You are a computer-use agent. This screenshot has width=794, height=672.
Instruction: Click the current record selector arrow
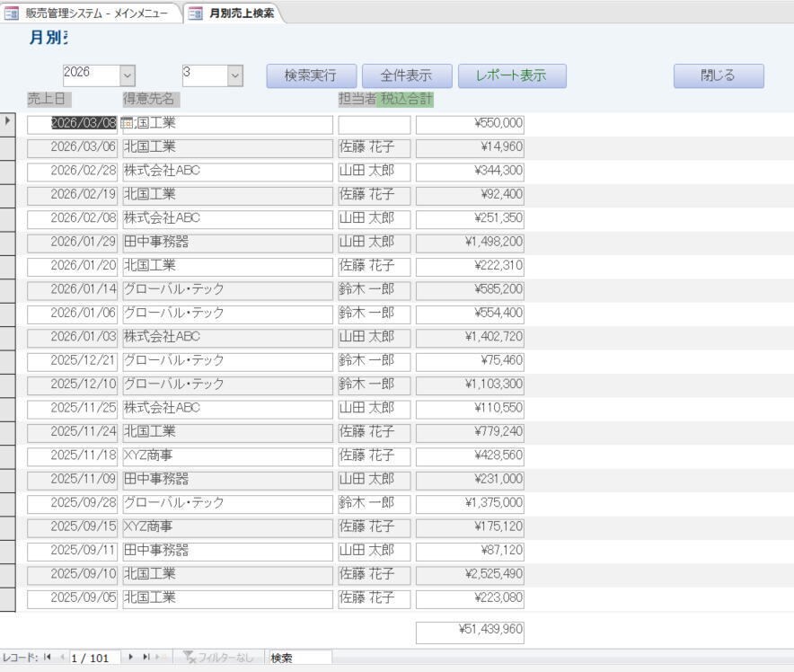coord(7,121)
